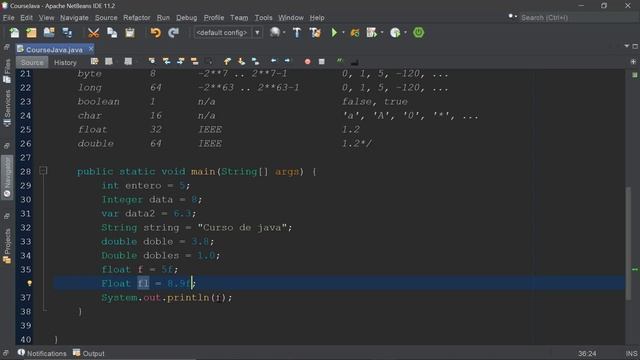This screenshot has height=360, width=640.
Task: Cut selection with the scissors icon
Action: 93,33
